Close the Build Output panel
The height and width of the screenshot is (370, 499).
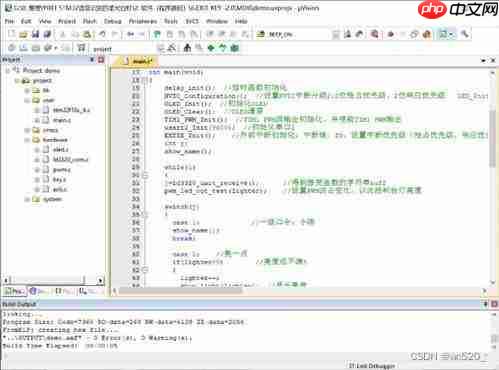pyautogui.click(x=494, y=304)
